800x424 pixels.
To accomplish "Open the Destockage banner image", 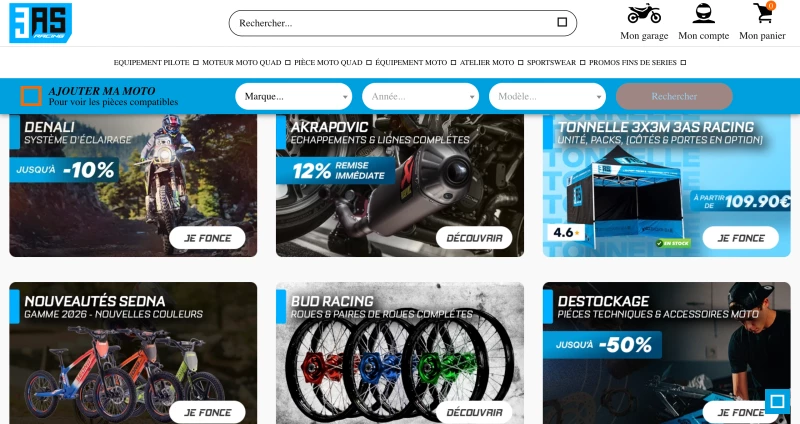I will coord(667,353).
